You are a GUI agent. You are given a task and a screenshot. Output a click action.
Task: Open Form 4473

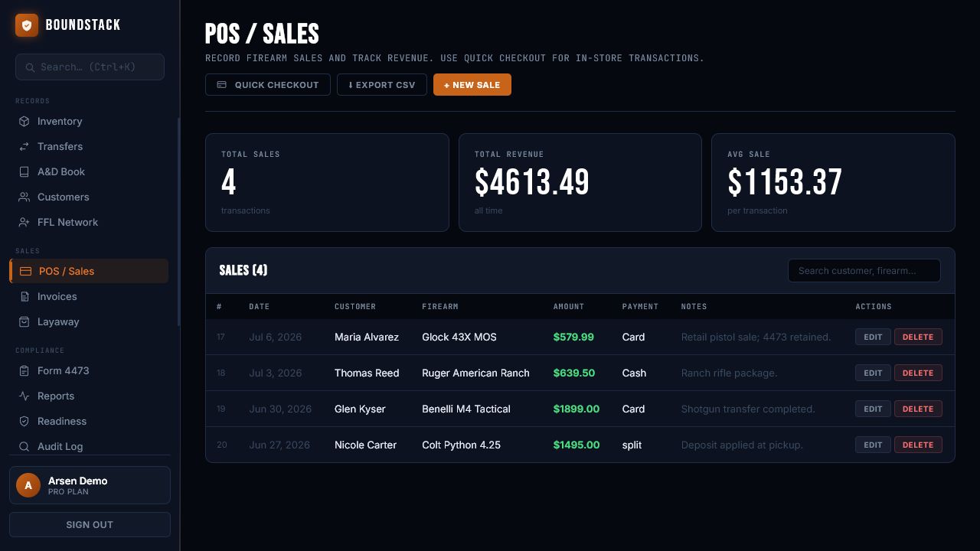[x=89, y=370]
